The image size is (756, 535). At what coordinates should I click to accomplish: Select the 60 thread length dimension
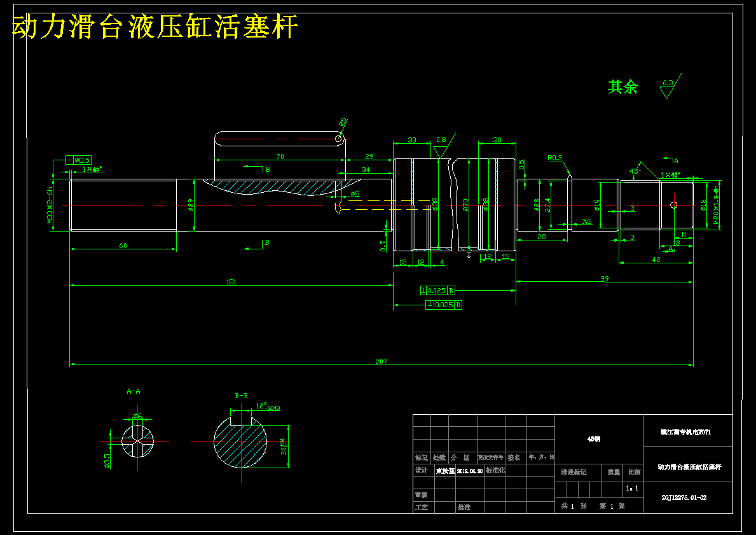click(x=123, y=246)
